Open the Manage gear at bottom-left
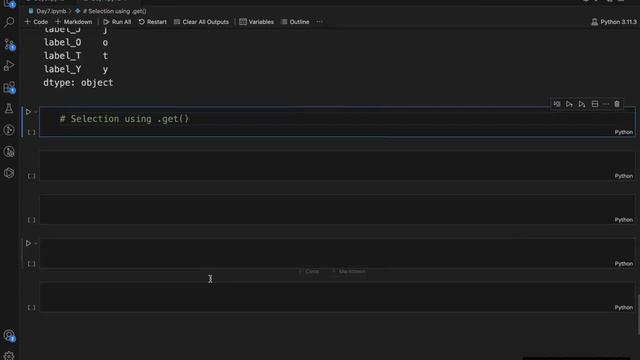This screenshot has height=360, width=640. tap(9, 356)
